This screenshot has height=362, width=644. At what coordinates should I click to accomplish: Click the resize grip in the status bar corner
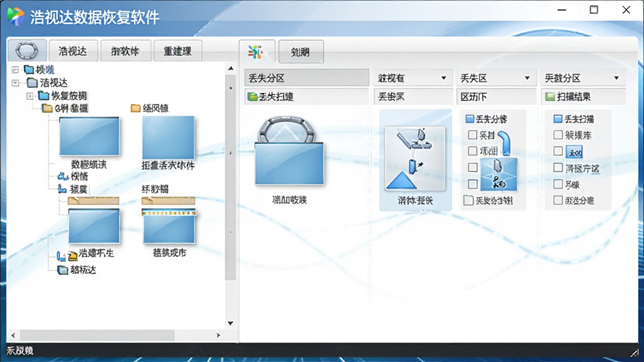635,352
